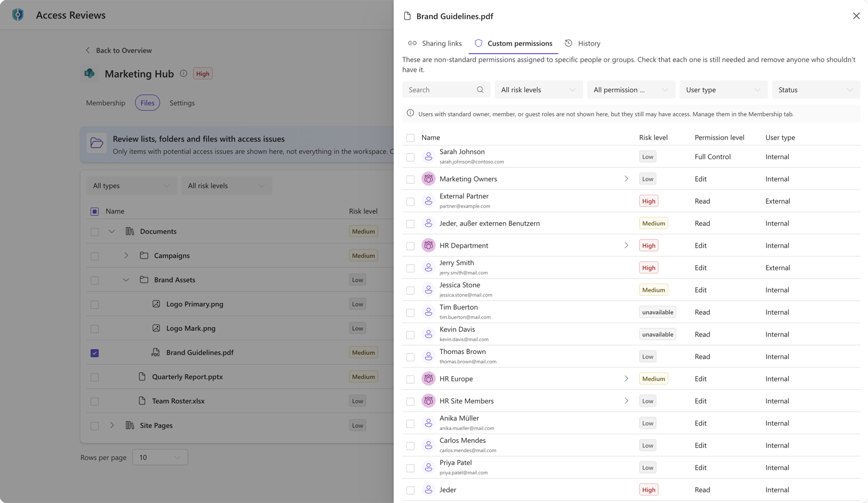Click the Documents library icon

coord(130,231)
